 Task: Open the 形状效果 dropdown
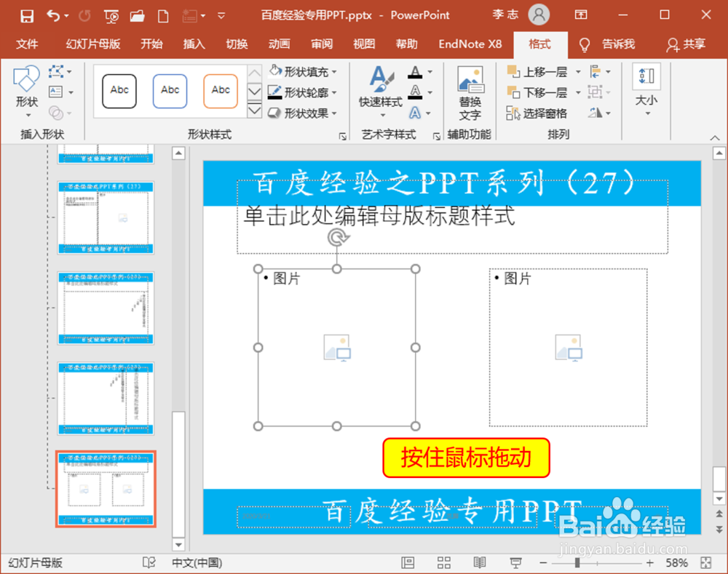pyautogui.click(x=303, y=113)
